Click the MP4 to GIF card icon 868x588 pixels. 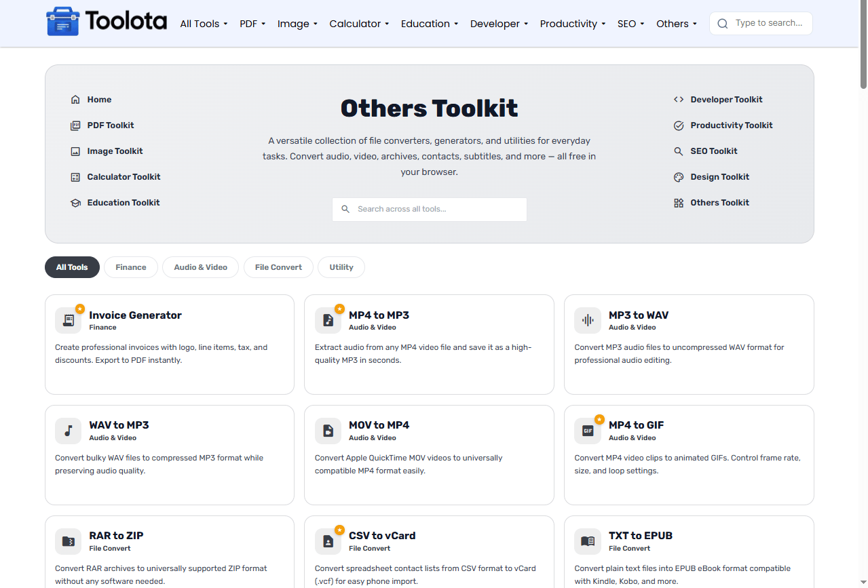point(588,431)
